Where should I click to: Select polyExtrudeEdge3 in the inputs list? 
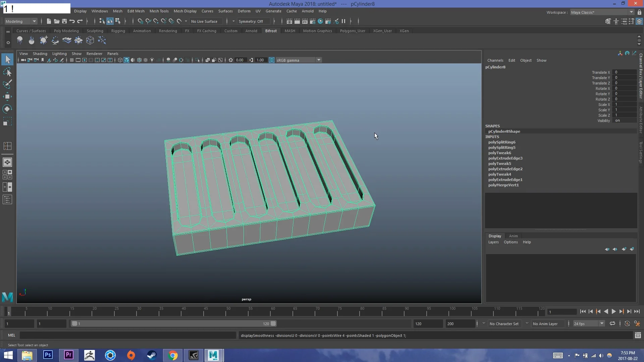coord(505,158)
